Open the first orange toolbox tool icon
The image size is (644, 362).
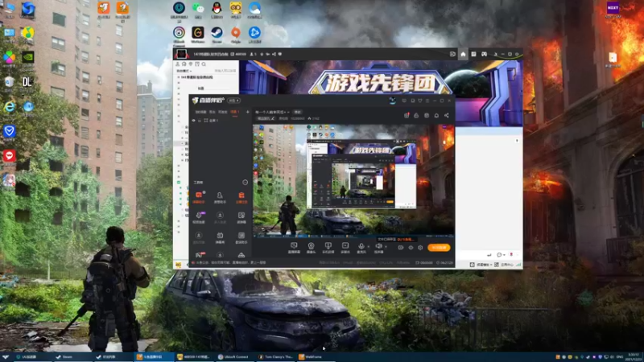(199, 197)
